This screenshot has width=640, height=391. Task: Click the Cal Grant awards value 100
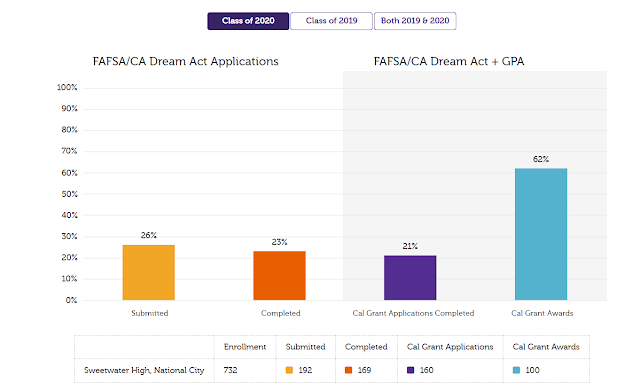532,370
